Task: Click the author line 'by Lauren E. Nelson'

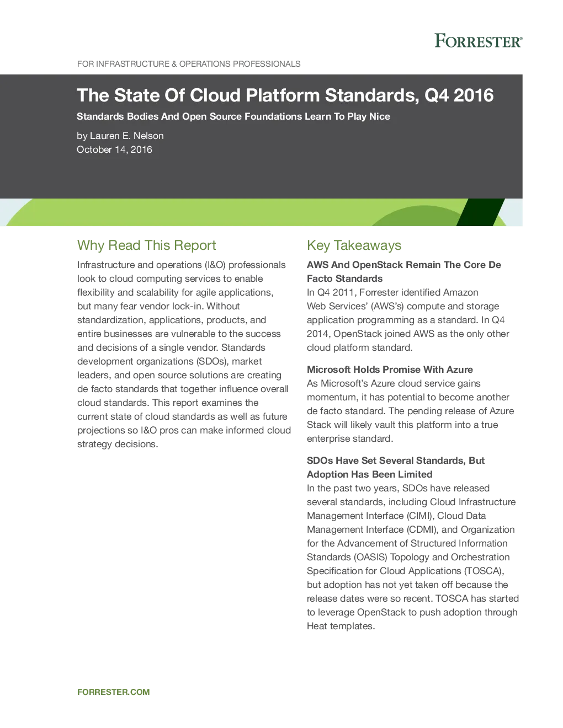Action: coord(120,136)
